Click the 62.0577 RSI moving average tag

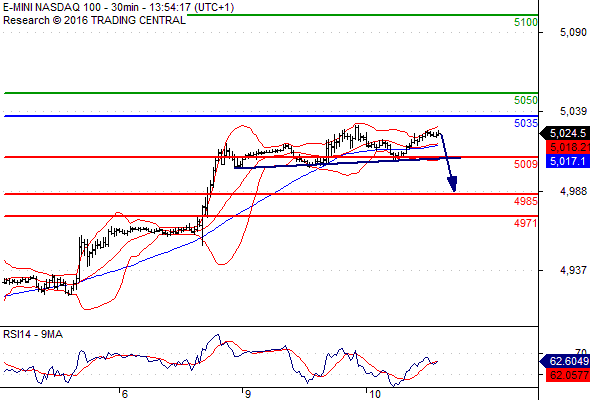point(567,375)
